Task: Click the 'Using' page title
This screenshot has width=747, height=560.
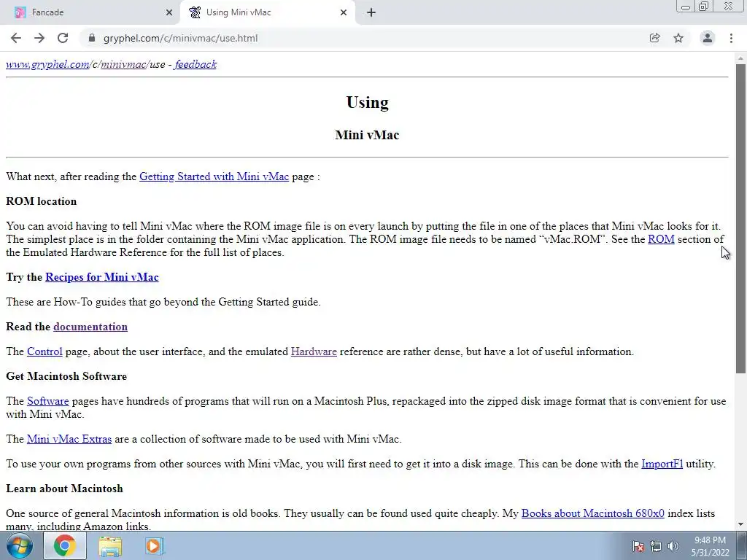Action: (x=368, y=102)
